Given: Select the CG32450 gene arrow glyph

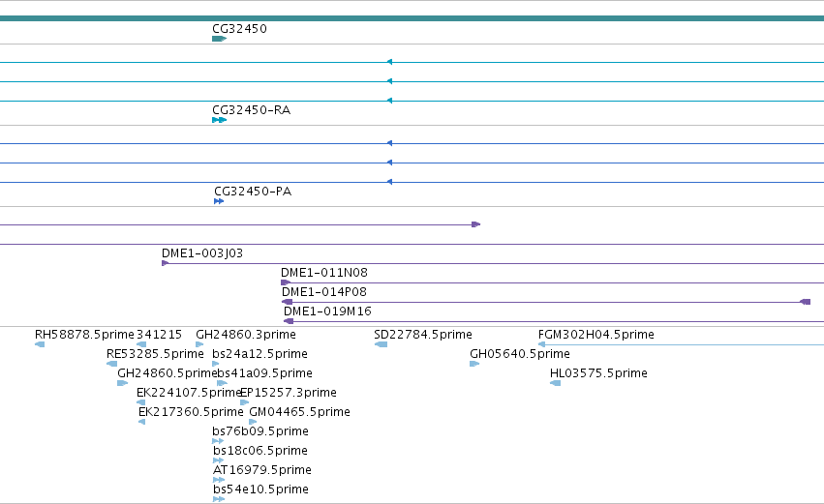Looking at the screenshot, I should pyautogui.click(x=219, y=39).
